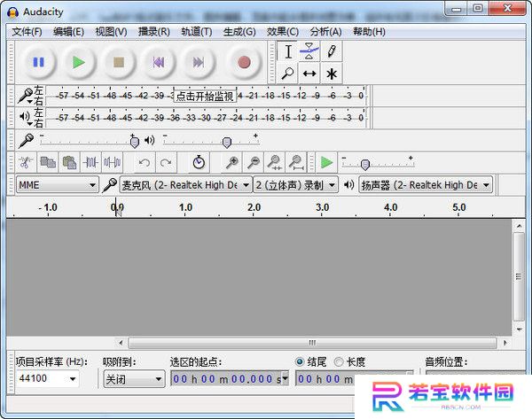This screenshot has width=532, height=419.
Task: Start playback with the green Play button
Action: tap(79, 62)
